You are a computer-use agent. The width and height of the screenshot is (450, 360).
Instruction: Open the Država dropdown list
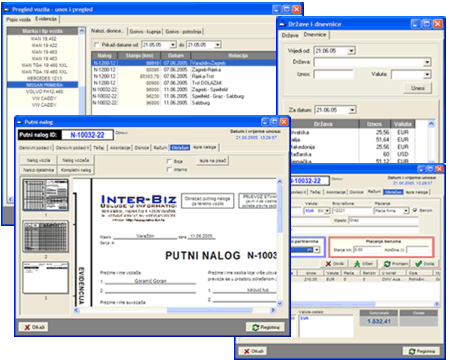point(427,62)
